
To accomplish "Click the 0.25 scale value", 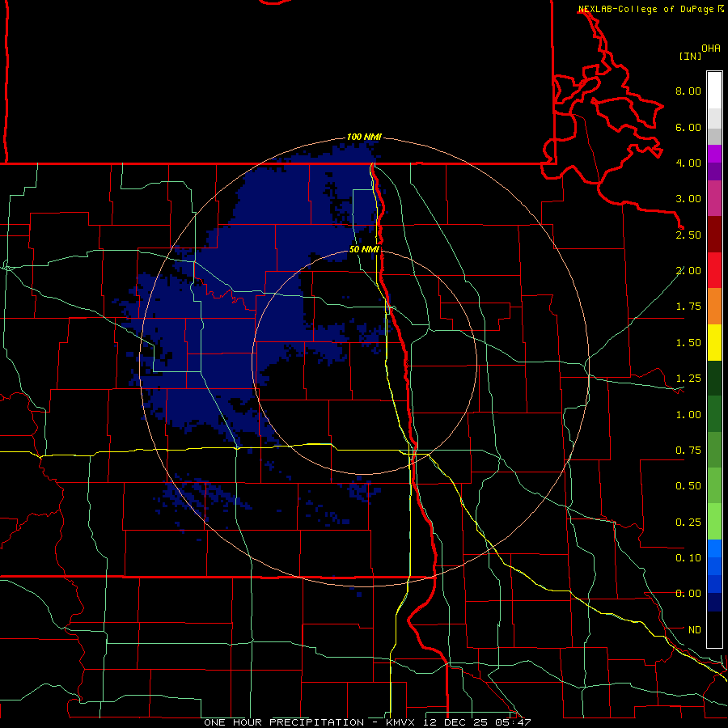I will point(688,523).
